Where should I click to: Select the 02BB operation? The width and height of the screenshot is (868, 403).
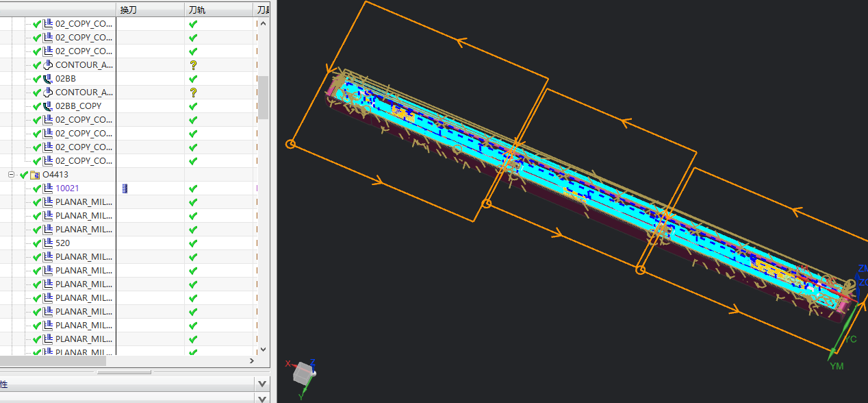pos(66,79)
